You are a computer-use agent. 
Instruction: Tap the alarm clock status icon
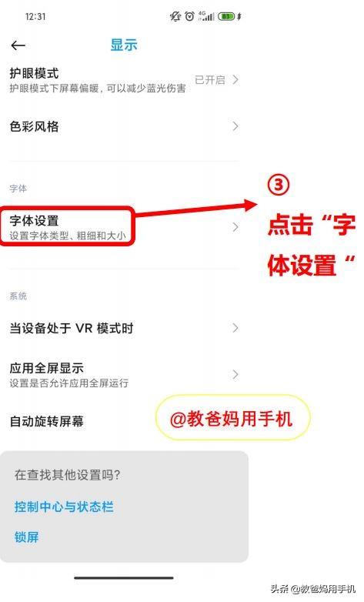click(x=189, y=16)
